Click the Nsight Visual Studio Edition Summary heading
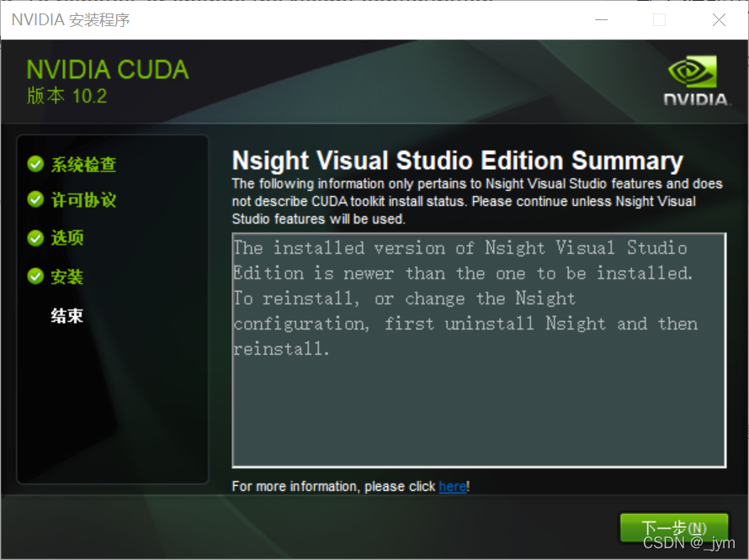The width and height of the screenshot is (749, 560). (458, 161)
